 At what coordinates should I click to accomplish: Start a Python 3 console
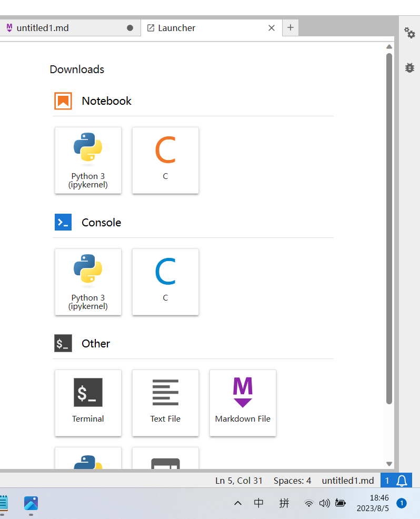[88, 282]
